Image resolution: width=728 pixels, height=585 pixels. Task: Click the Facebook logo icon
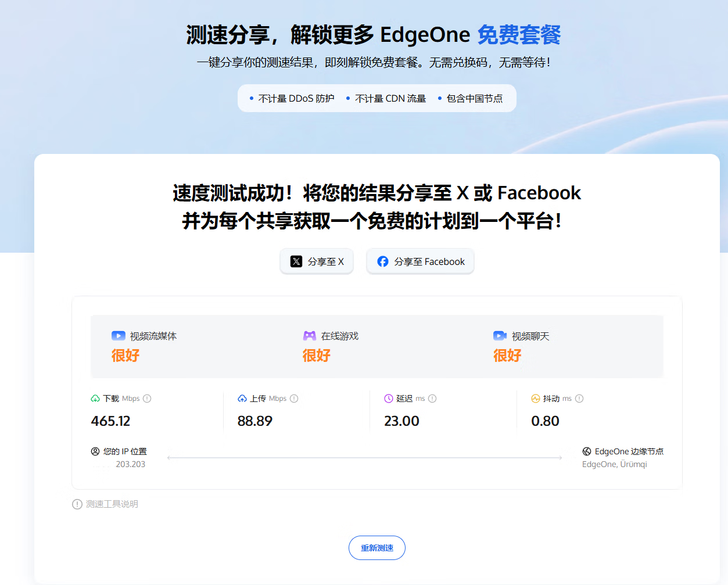coord(383,261)
